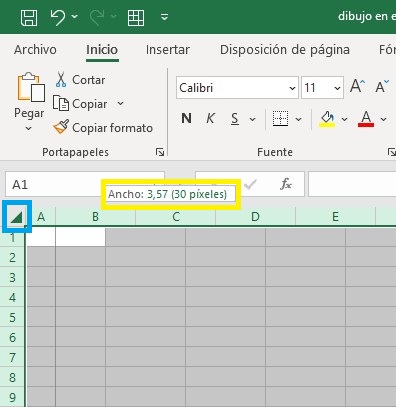Select row 9 header
The width and height of the screenshot is (396, 407).
12,397
